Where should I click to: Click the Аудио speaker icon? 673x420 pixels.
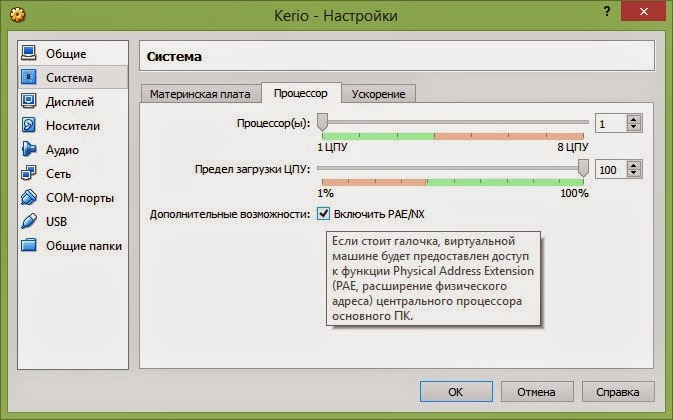coord(29,149)
